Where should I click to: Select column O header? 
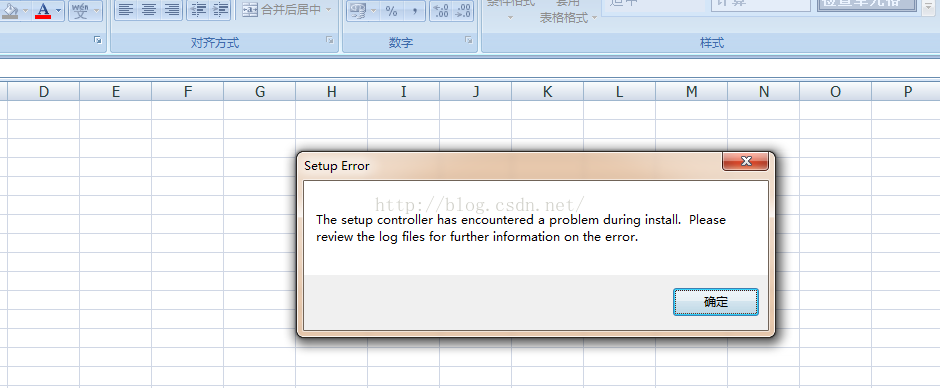click(x=835, y=91)
